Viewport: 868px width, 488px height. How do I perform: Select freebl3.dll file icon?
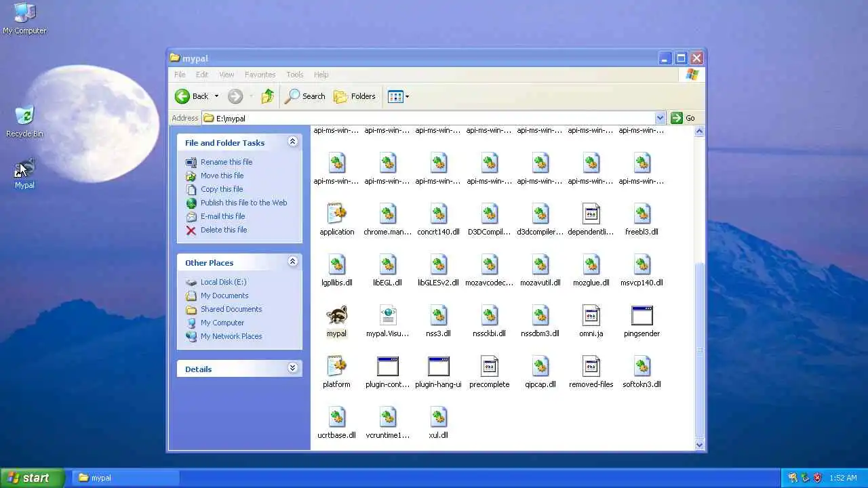click(642, 214)
